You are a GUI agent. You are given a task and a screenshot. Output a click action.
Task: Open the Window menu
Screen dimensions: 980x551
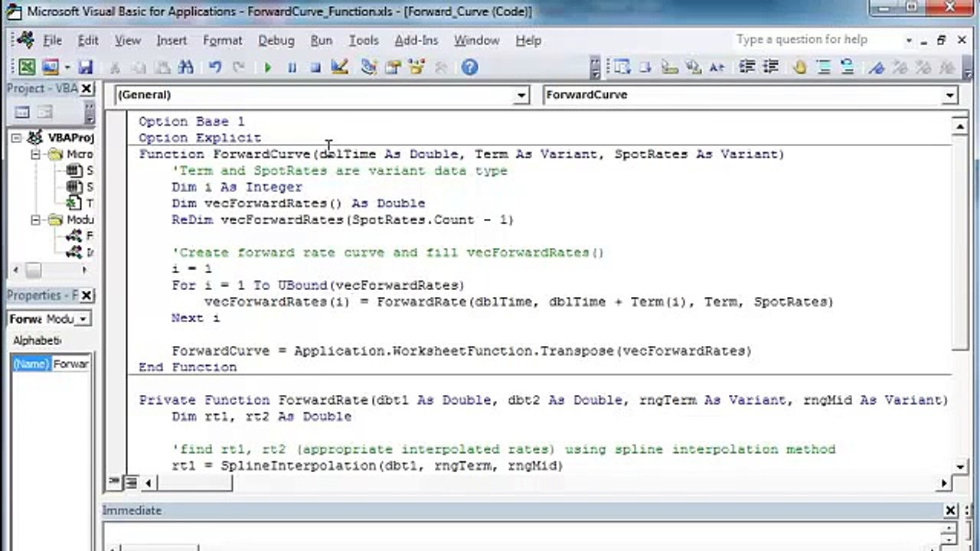click(476, 40)
